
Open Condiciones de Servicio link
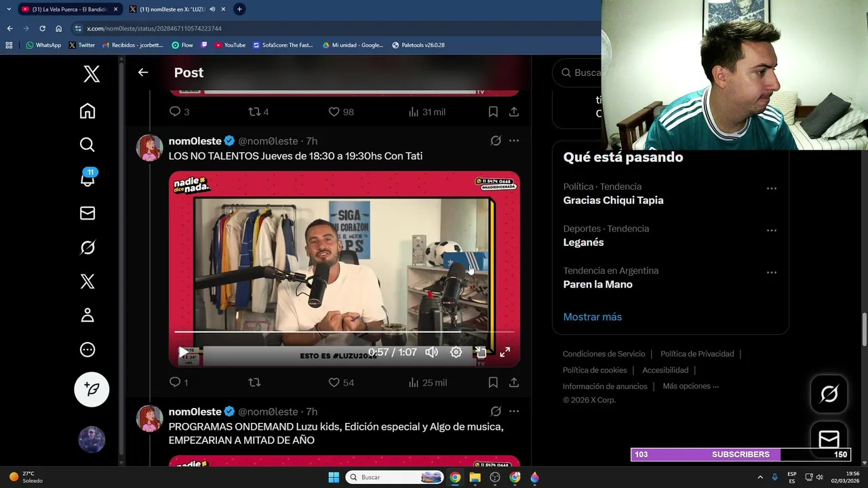(x=604, y=354)
